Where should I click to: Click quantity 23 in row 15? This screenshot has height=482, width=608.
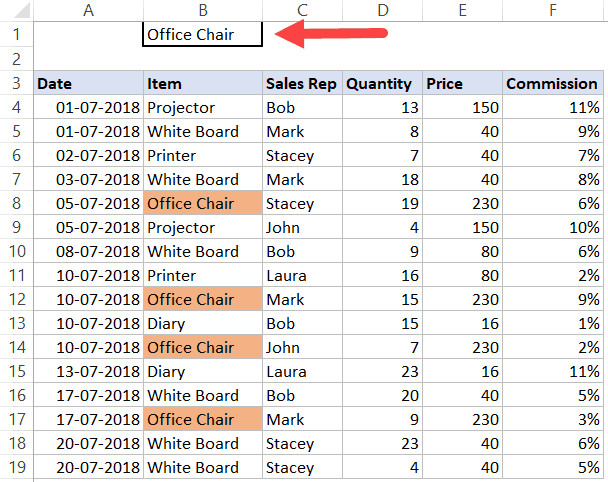tap(380, 371)
